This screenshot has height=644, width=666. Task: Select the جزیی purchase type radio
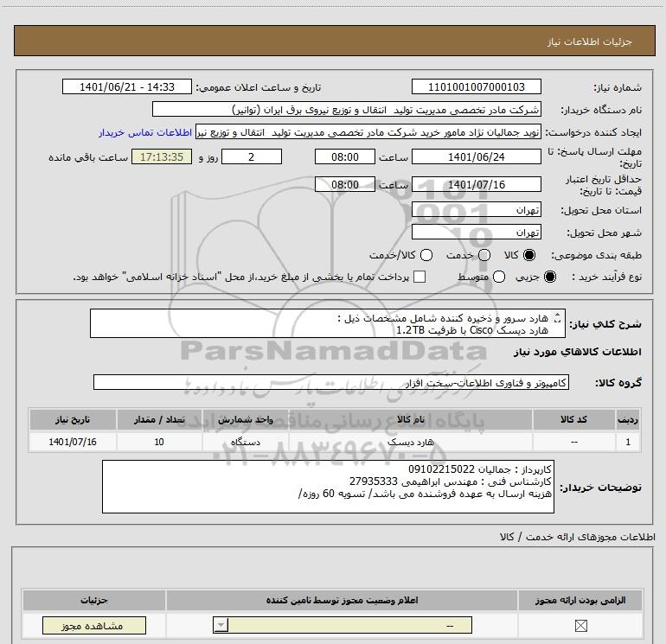tap(550, 277)
